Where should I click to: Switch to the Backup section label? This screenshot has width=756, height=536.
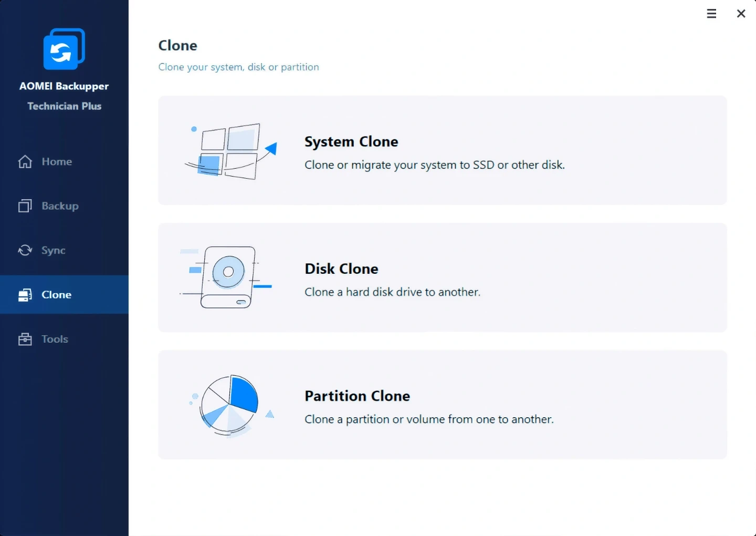click(x=60, y=206)
